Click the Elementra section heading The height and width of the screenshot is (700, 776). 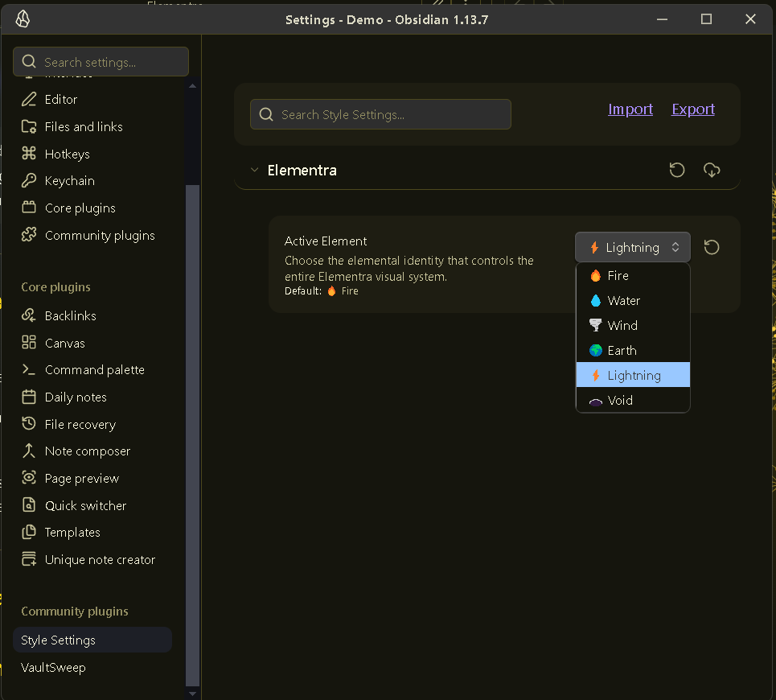(x=302, y=171)
